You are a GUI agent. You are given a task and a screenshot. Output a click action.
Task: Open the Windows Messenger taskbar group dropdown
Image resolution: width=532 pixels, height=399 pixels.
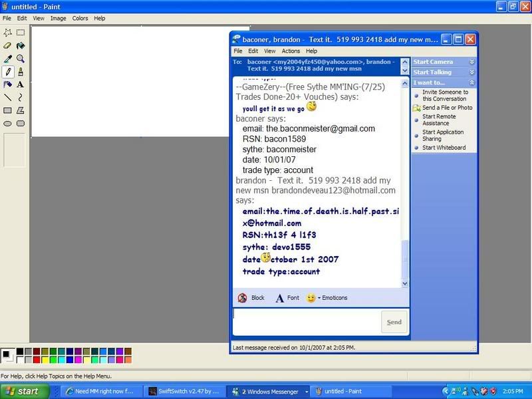307,392
